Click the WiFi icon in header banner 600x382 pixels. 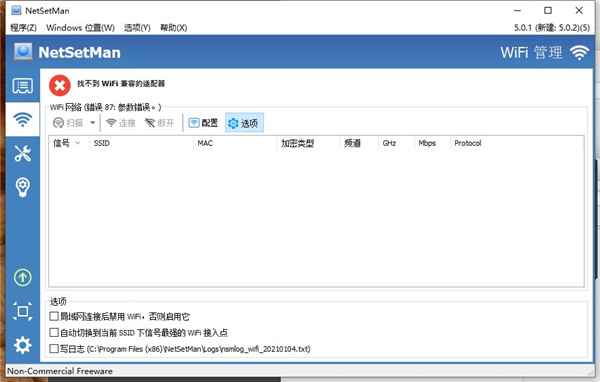point(579,52)
